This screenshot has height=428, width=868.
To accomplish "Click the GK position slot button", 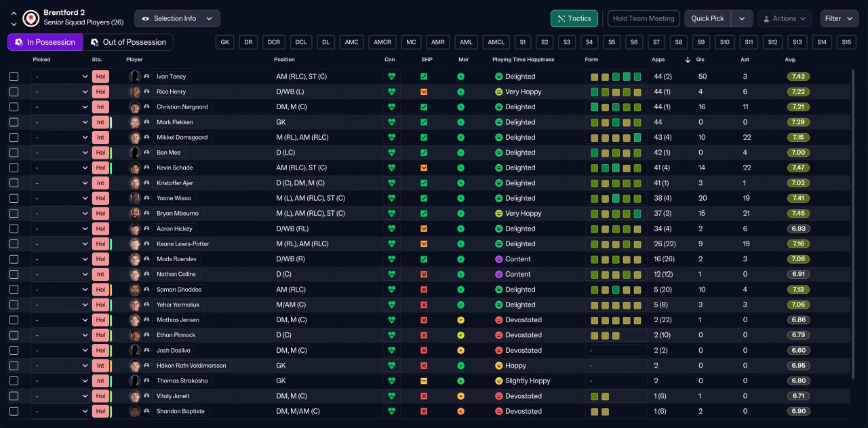I will point(225,42).
